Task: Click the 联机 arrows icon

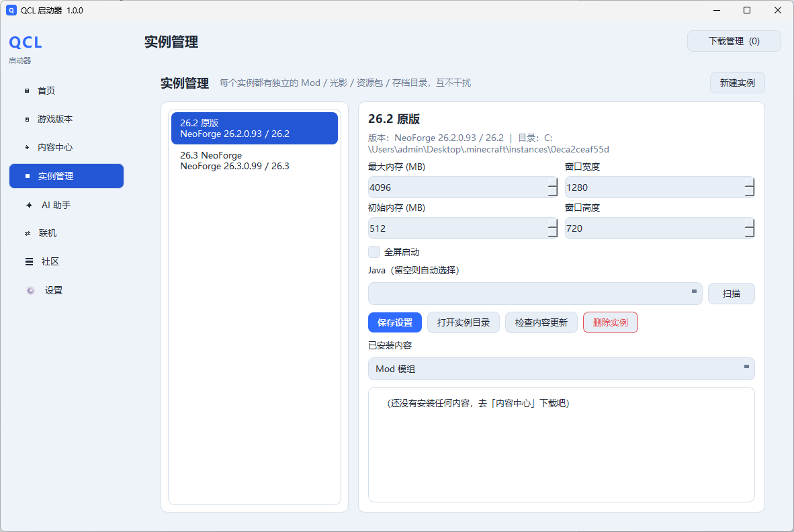Action: pos(28,233)
